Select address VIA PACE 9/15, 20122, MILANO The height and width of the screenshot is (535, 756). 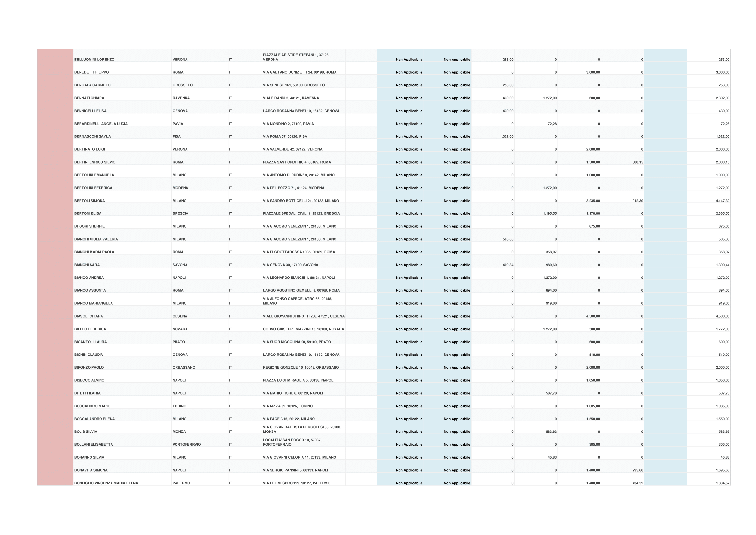289,420
